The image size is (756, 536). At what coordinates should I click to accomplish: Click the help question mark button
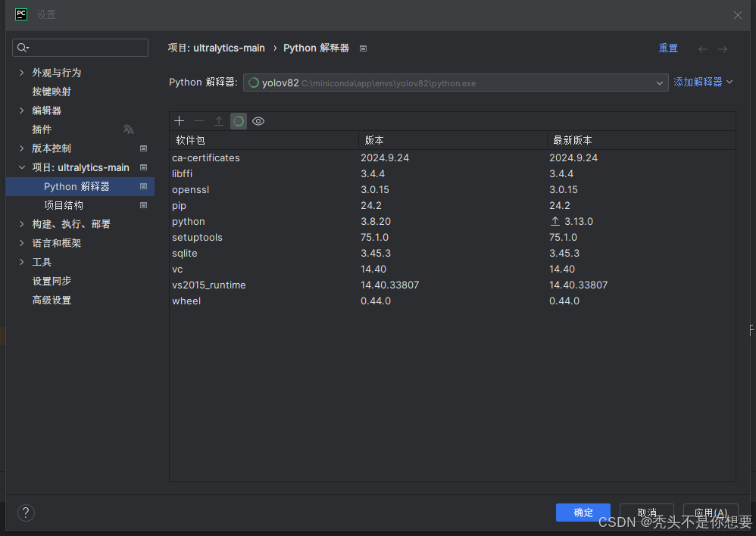[x=26, y=513]
